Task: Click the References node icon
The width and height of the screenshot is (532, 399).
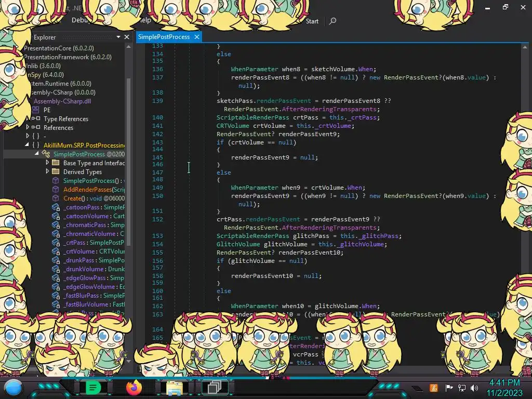Action: (x=36, y=127)
